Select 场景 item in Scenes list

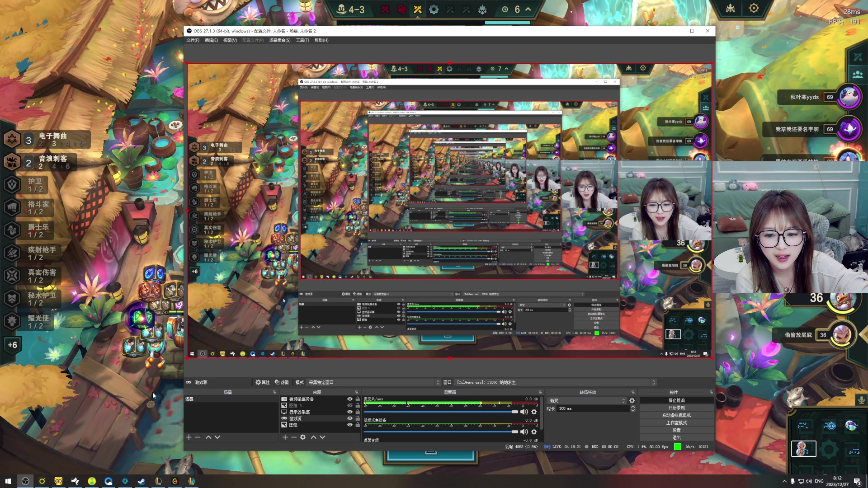pos(231,399)
